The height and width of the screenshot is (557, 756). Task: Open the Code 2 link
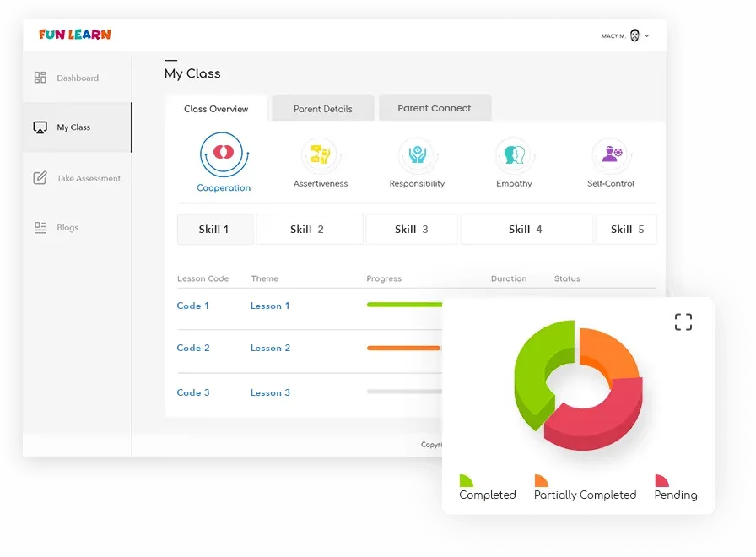[x=193, y=349]
